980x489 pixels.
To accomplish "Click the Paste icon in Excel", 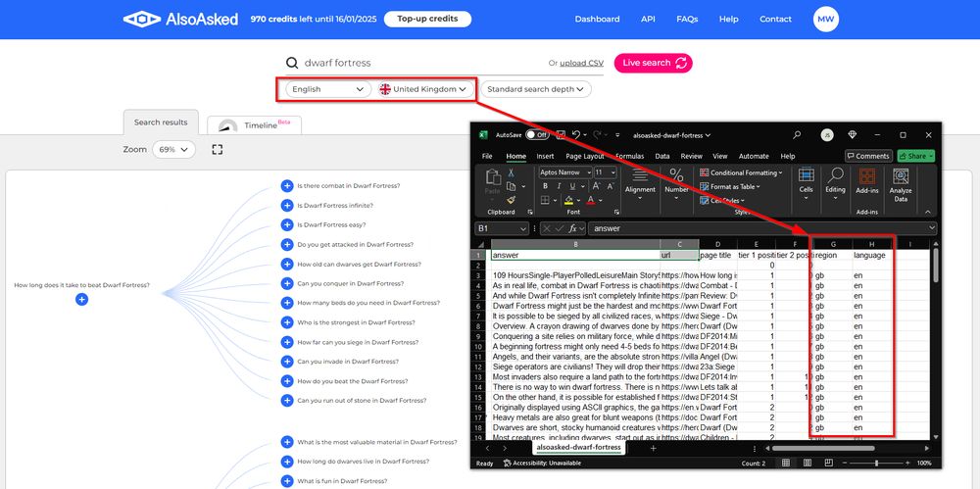I will (493, 178).
